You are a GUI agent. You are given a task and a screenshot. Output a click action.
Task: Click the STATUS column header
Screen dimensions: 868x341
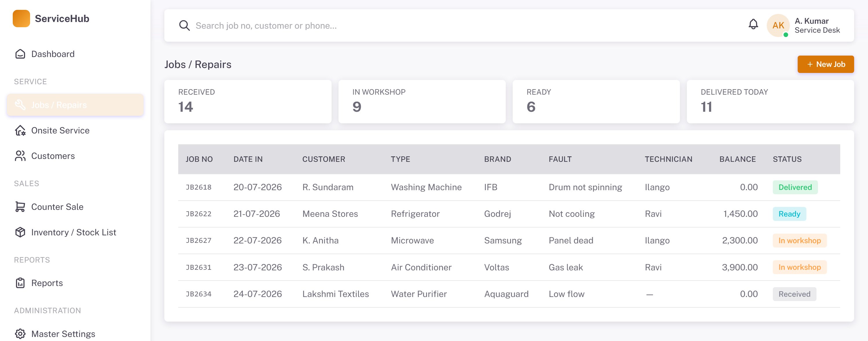click(787, 159)
